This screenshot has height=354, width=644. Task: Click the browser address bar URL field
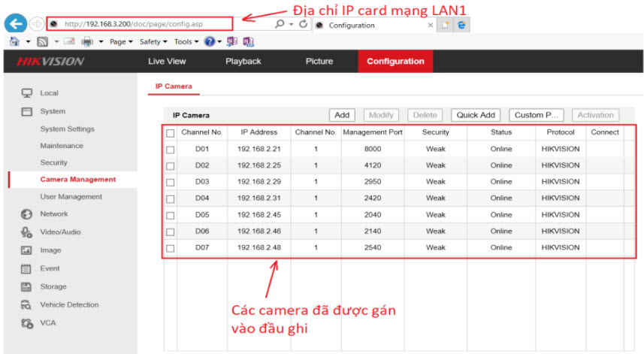click(x=150, y=24)
